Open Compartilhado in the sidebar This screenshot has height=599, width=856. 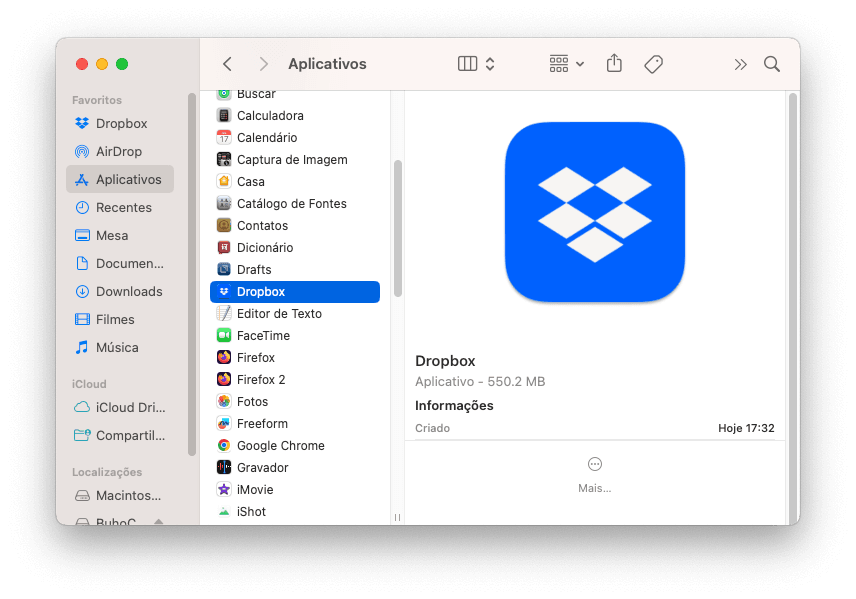click(x=120, y=435)
